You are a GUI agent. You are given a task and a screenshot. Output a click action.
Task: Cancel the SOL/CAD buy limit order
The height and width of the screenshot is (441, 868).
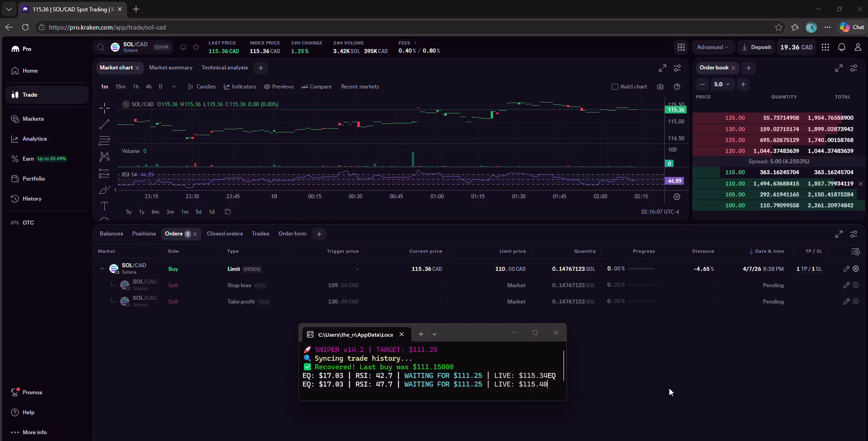pyautogui.click(x=856, y=269)
